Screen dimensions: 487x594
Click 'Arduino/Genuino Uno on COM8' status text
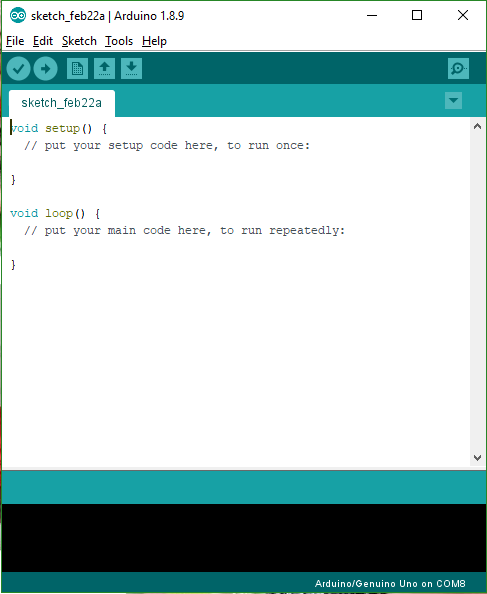[390, 583]
